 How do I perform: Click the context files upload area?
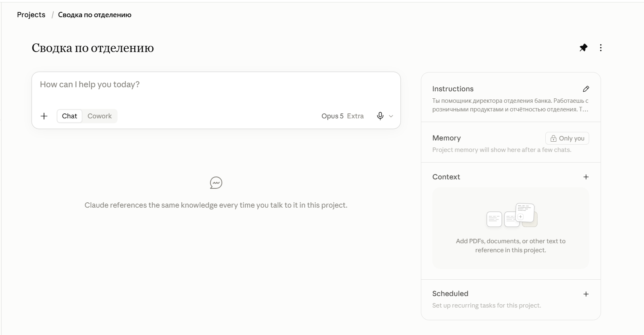(x=511, y=228)
